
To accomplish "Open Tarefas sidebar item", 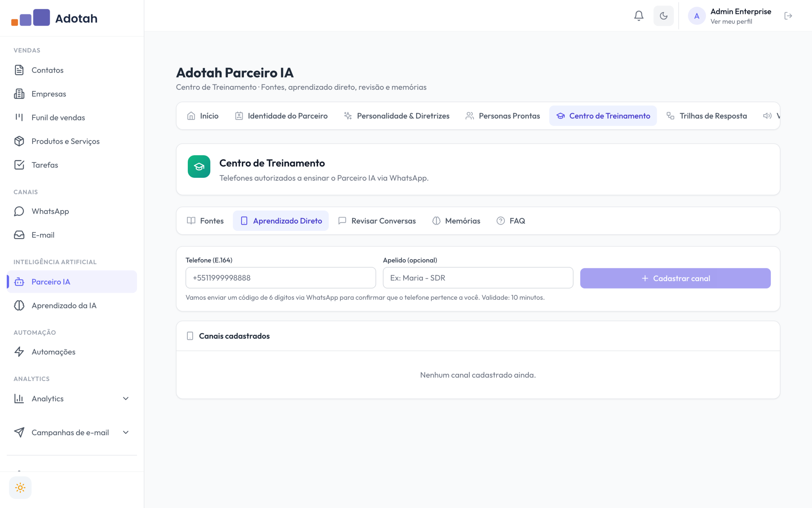I will coord(71,165).
